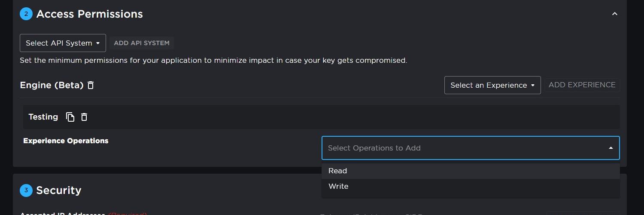Click the Access Permissions heading
Viewport: 644px width, 215px height.
pos(89,14)
